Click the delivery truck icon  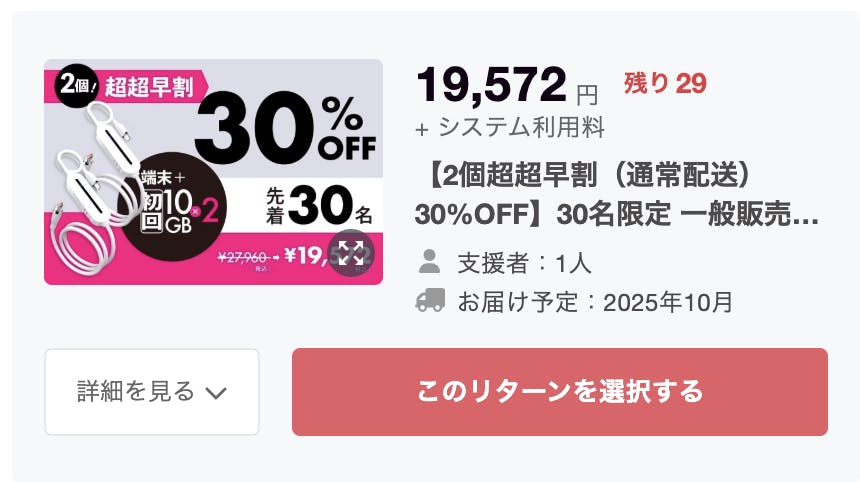click(x=430, y=300)
